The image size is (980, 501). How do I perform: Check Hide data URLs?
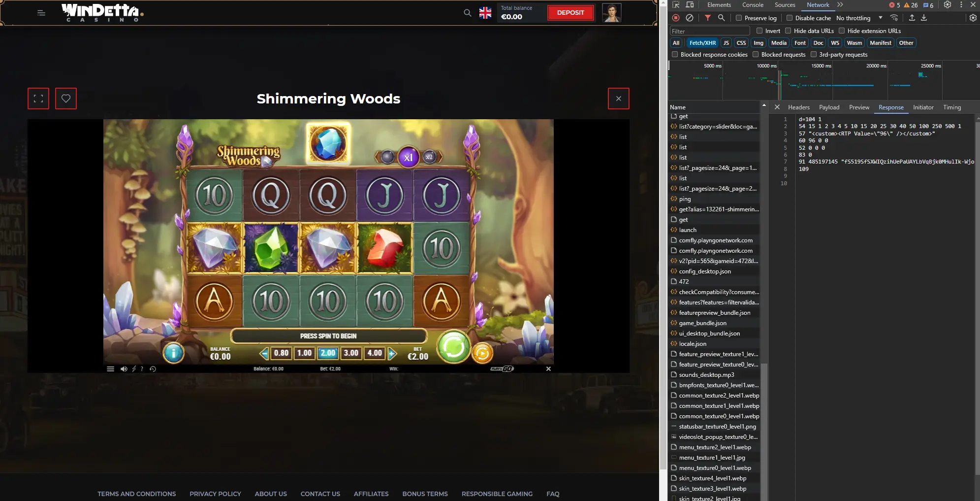pos(788,31)
